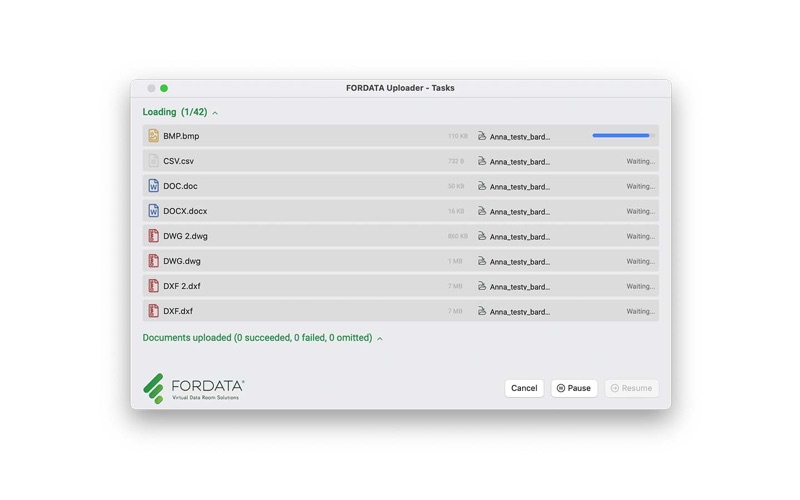Click Waiting status in CSV.csv row
Image resolution: width=800 pixels, height=500 pixels.
pyautogui.click(x=640, y=161)
